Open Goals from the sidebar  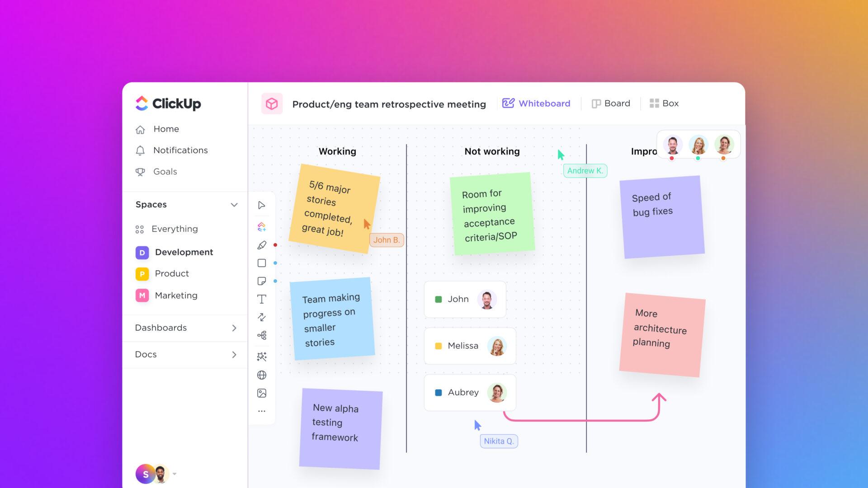[x=166, y=172]
